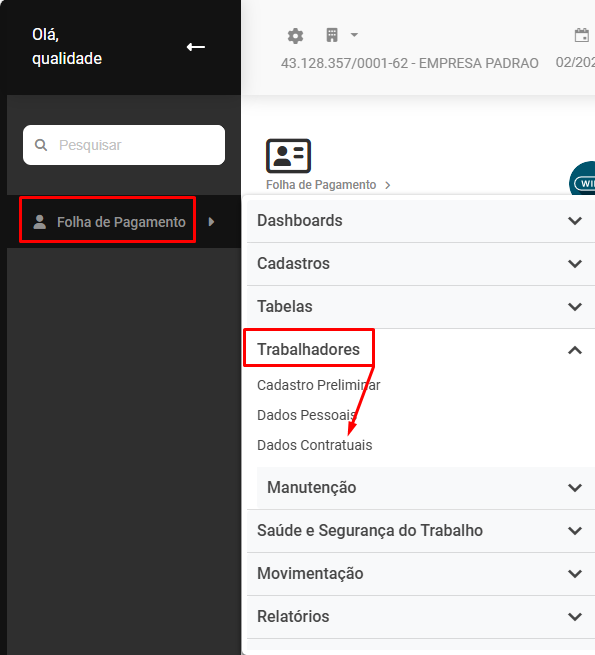Open Dados Pessoais menu item
Image resolution: width=595 pixels, height=655 pixels.
(306, 415)
